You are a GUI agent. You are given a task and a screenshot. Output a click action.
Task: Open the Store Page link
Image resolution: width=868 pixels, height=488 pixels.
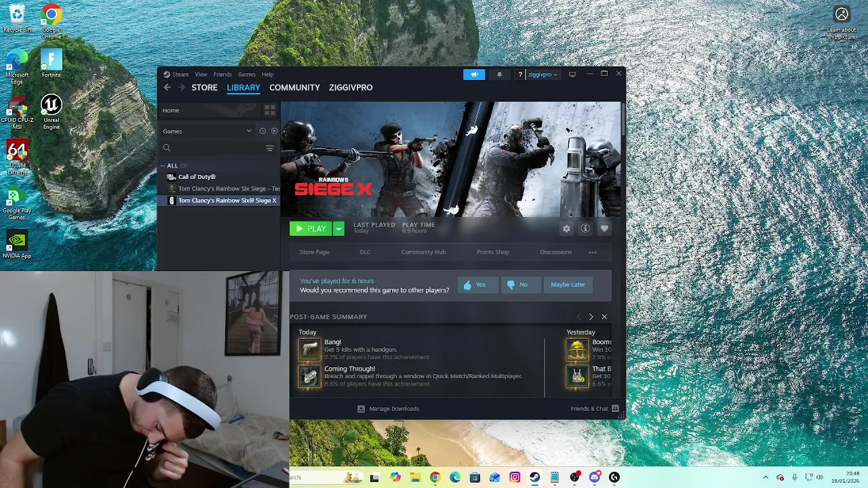click(315, 252)
